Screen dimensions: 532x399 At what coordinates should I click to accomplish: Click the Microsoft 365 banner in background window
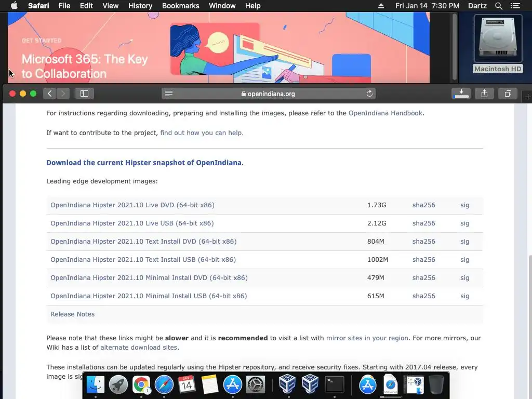219,47
